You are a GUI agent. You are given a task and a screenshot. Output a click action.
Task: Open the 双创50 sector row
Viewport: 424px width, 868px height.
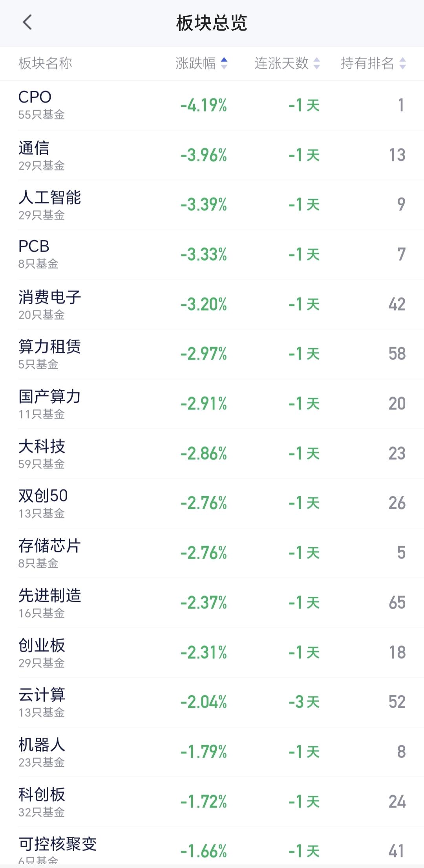[x=212, y=503]
